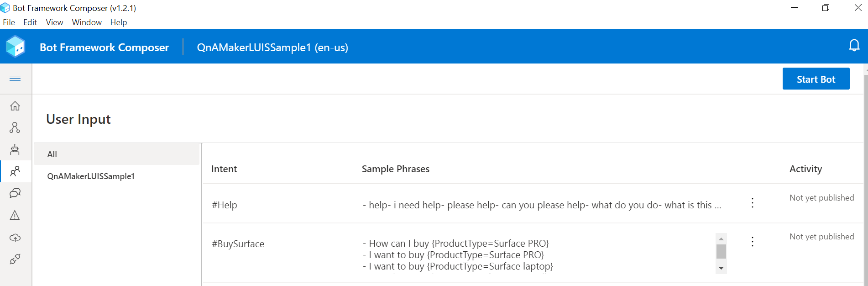Open the Design dialogs flow icon
The height and width of the screenshot is (286, 868).
pyautogui.click(x=15, y=127)
